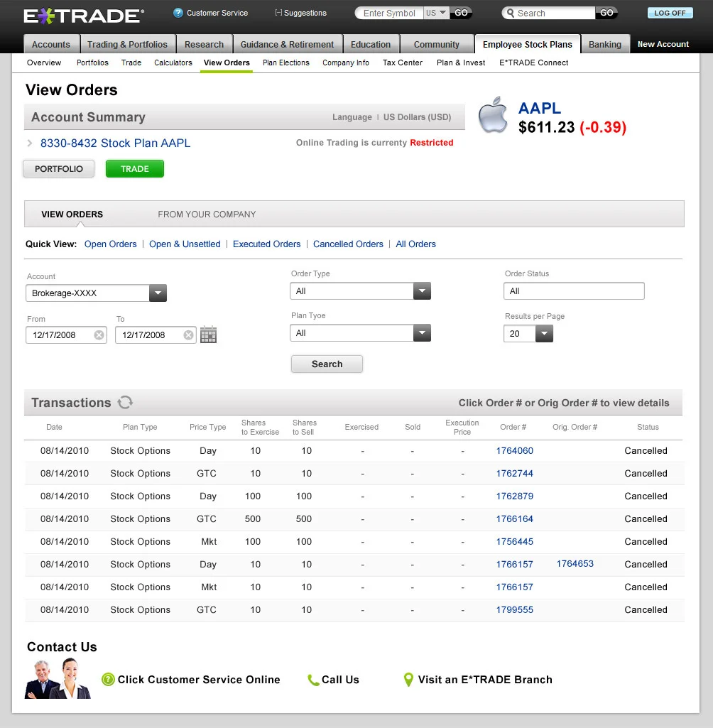Go to Overview submenu
Image resolution: width=713 pixels, height=728 pixels.
(x=44, y=63)
